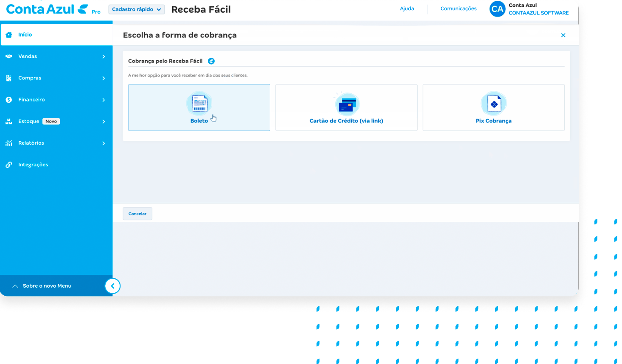Open the Cadastro rápido dropdown

pos(137,9)
